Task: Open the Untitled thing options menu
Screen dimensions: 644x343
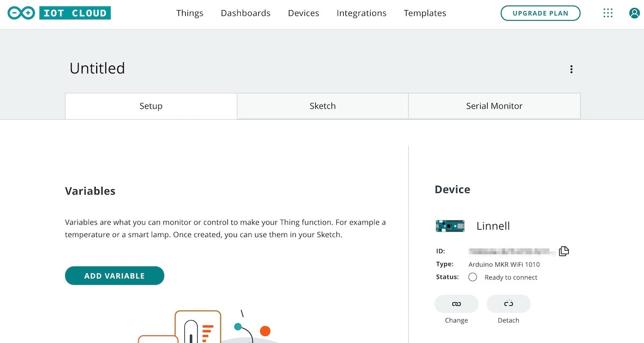Action: tap(571, 69)
